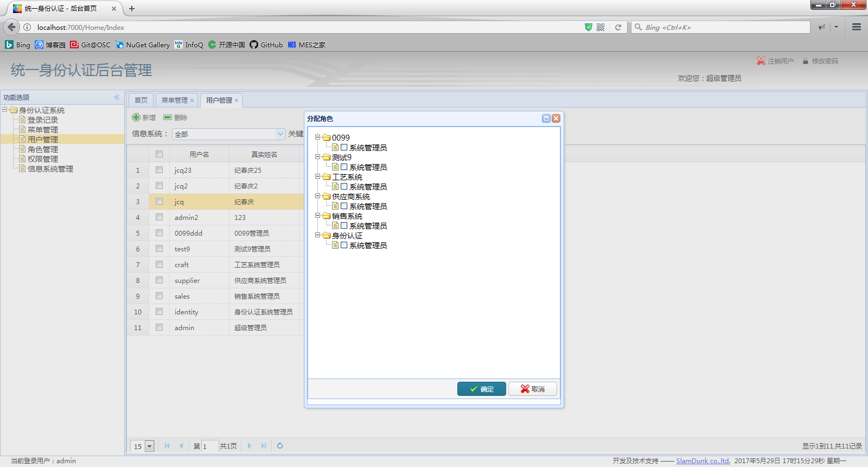Click the 删除 delete button
The width and height of the screenshot is (868, 467).
pyautogui.click(x=176, y=117)
